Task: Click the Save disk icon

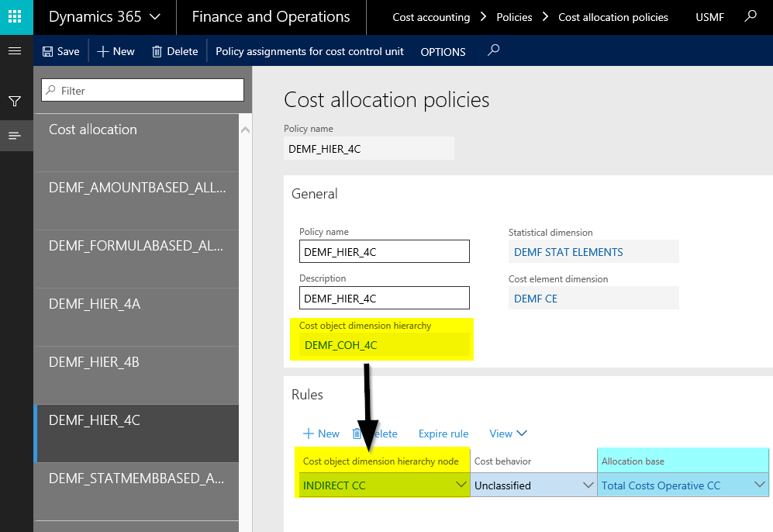Action: [48, 51]
